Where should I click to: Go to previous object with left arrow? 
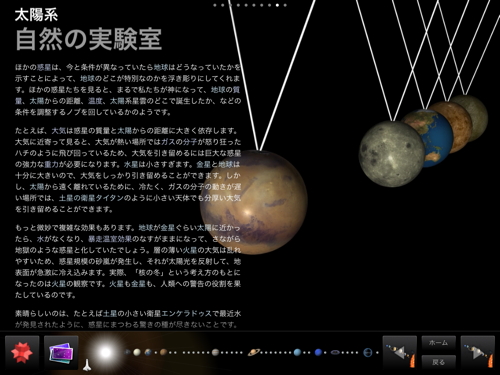400,353
